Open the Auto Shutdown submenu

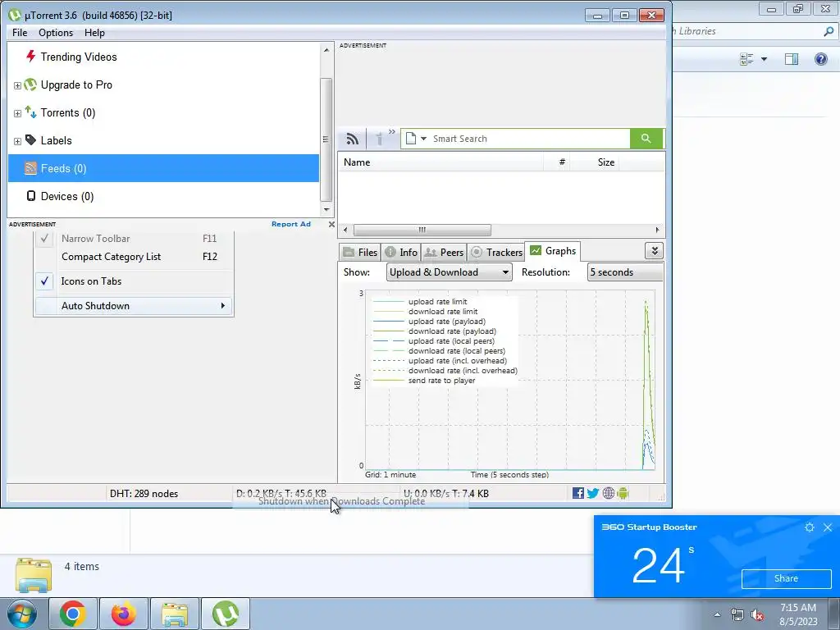[x=134, y=306]
